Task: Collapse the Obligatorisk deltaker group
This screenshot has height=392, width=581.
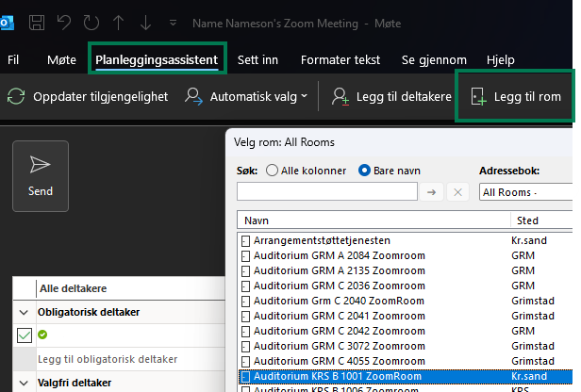Action: (x=24, y=313)
